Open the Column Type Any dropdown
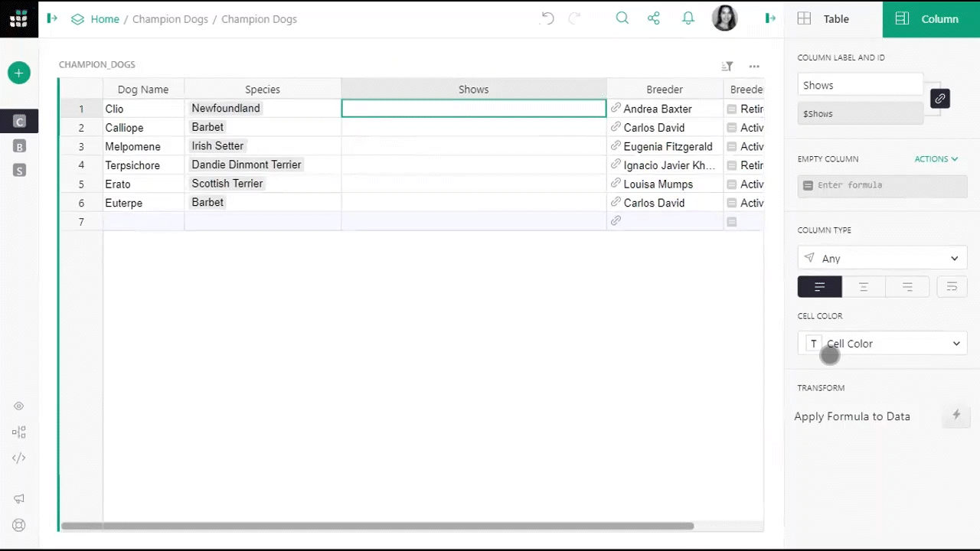The width and height of the screenshot is (980, 551). pyautogui.click(x=881, y=258)
